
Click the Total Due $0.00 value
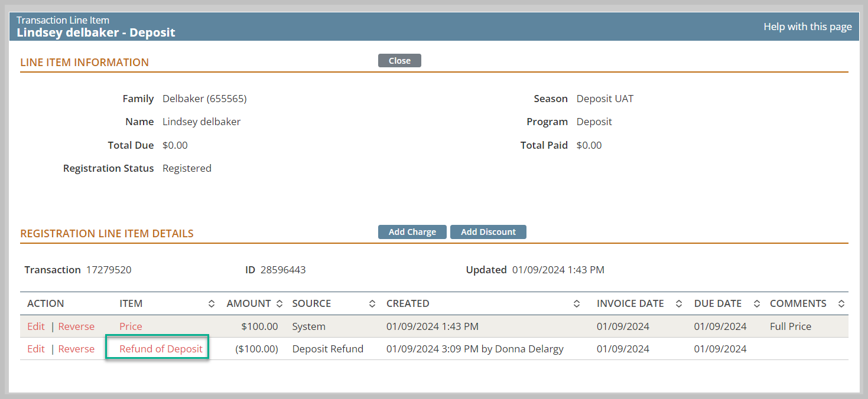[175, 145]
